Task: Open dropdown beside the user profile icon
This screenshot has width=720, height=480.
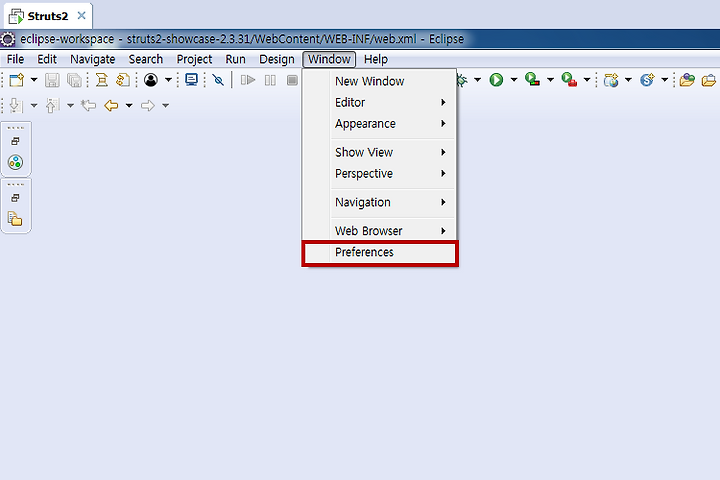Action: 169,80
